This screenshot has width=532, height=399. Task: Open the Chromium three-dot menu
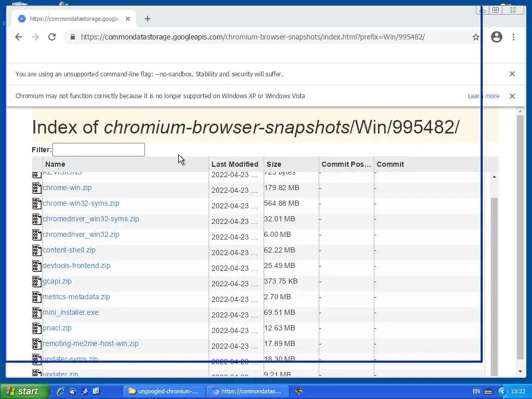click(x=514, y=37)
